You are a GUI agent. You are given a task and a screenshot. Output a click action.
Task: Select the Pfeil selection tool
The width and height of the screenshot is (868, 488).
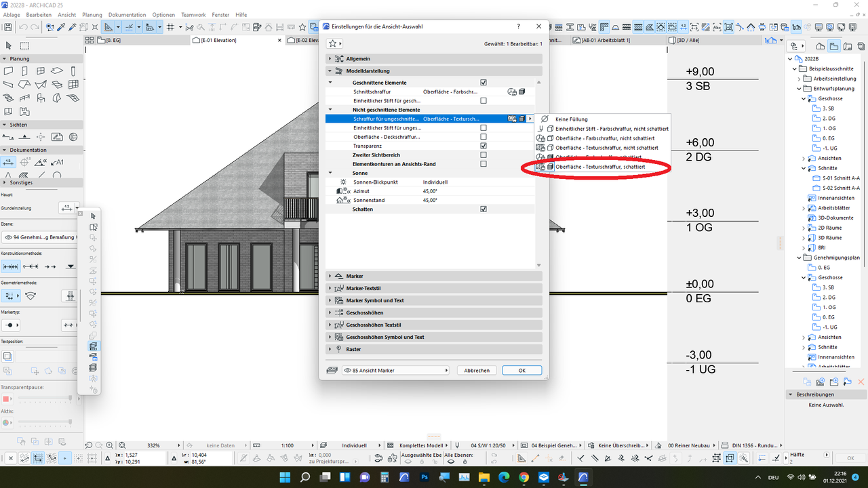(8, 45)
